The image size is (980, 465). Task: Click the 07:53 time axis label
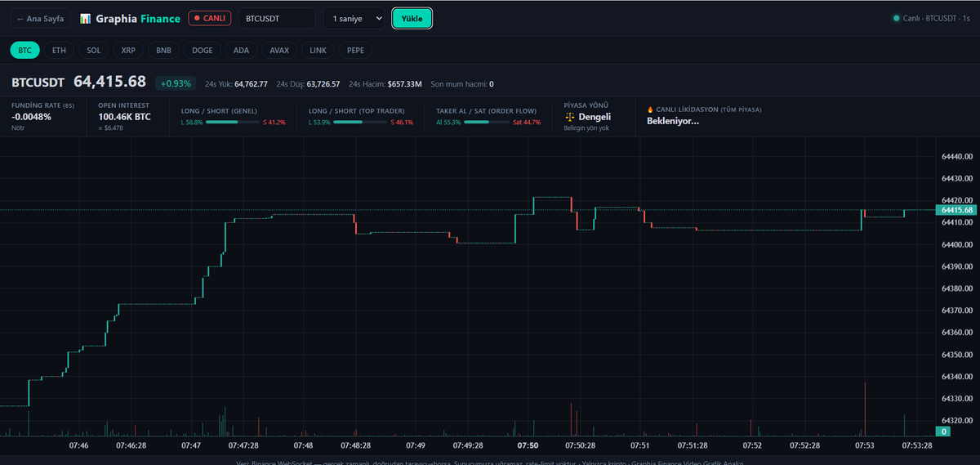coord(864,446)
